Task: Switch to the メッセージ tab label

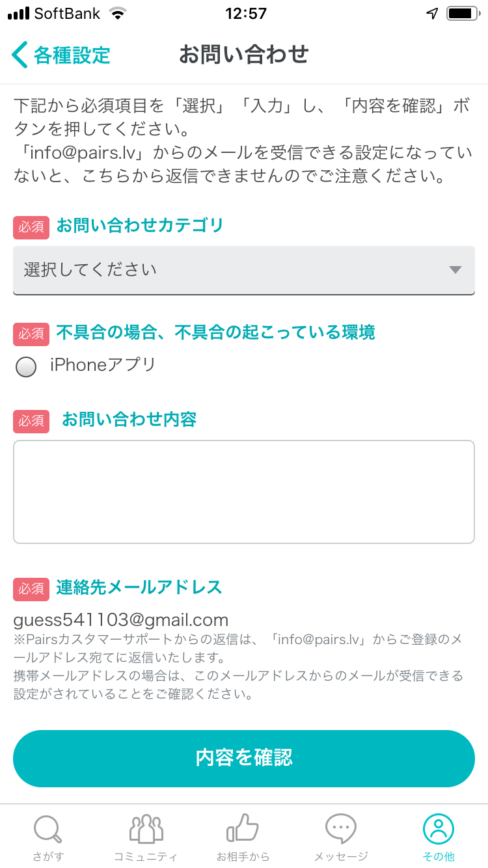Action: (x=341, y=856)
